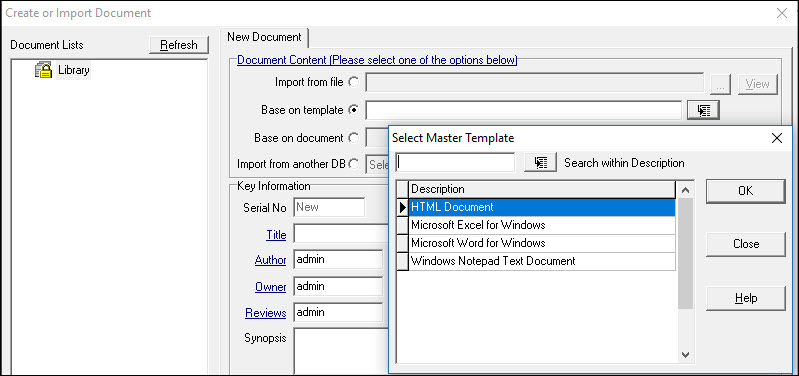Click the Reviews field containing admin
Screen dimensions: 799x376
(338, 312)
